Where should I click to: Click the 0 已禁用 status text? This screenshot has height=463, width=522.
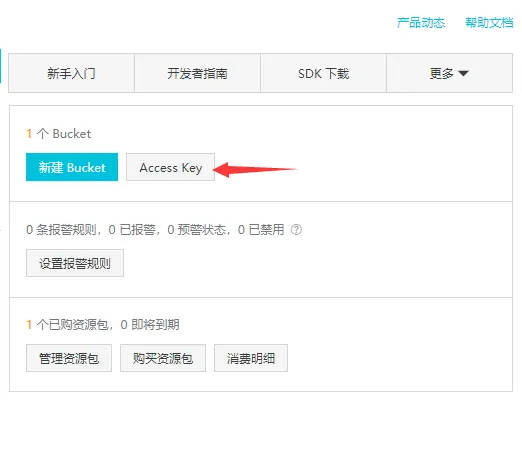pos(261,230)
